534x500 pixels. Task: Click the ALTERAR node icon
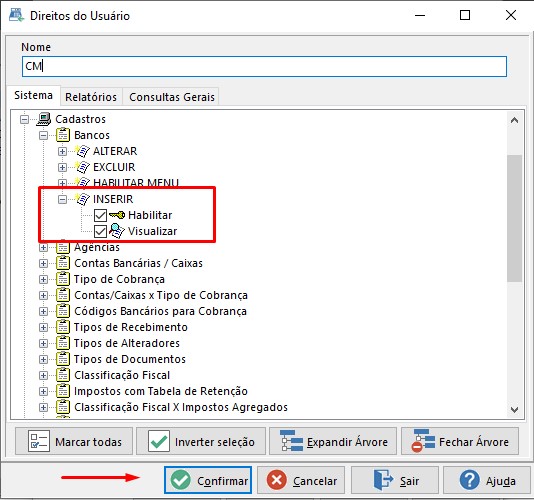[x=82, y=151]
